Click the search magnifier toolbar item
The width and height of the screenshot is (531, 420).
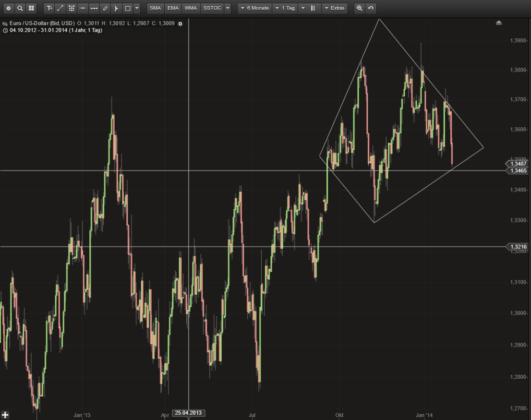coord(20,8)
